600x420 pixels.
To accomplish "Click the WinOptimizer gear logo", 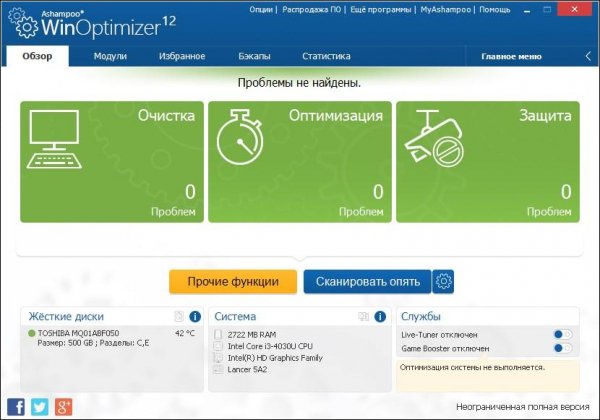I will [x=23, y=23].
